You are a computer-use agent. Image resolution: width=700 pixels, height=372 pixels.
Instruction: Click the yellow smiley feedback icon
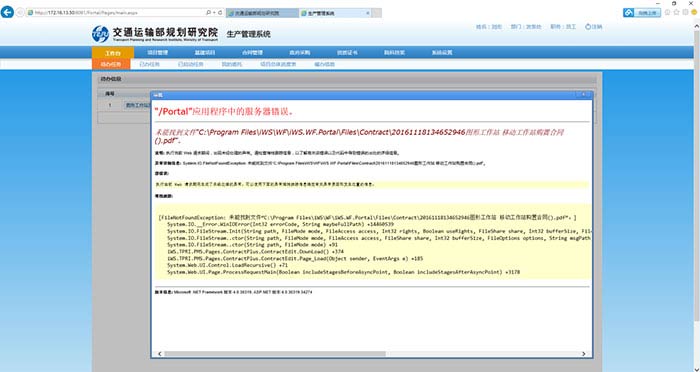(694, 13)
